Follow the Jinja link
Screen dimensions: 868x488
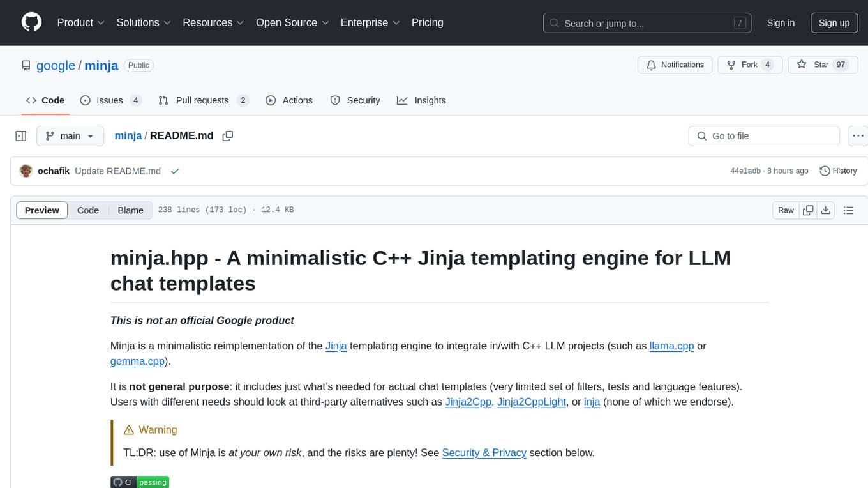(x=336, y=346)
